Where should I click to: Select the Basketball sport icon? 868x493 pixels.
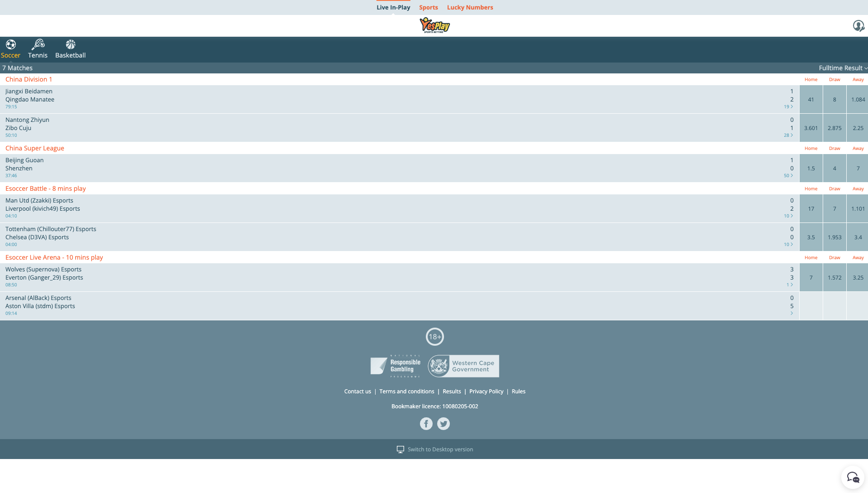coord(71,44)
